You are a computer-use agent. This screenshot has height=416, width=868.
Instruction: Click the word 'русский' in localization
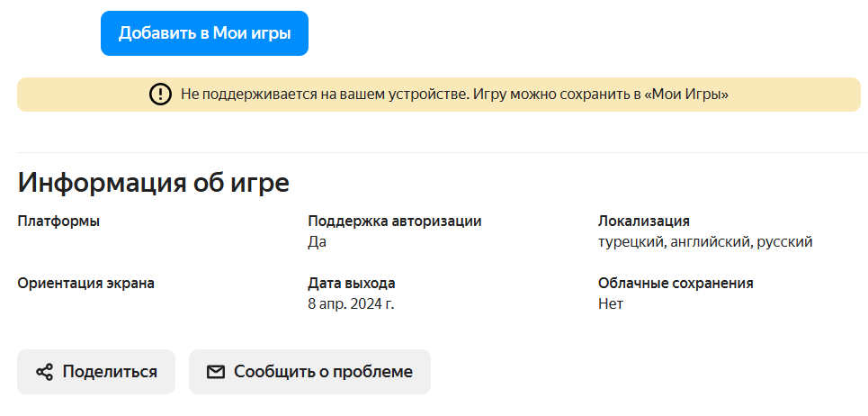click(786, 242)
